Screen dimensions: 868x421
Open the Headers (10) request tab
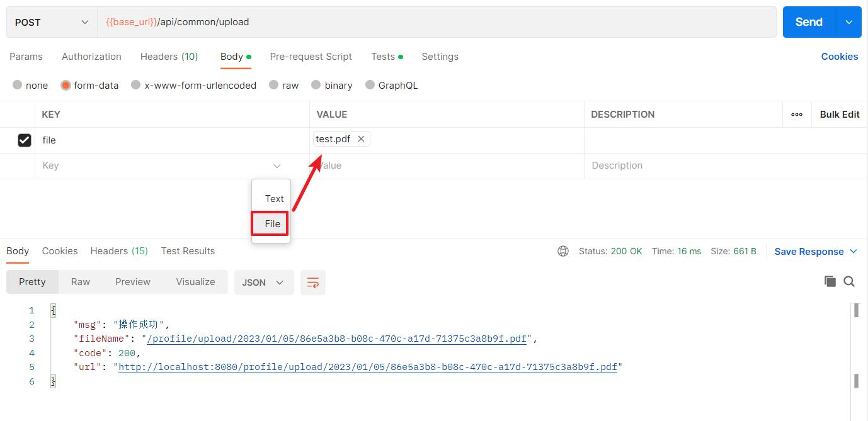coord(169,57)
